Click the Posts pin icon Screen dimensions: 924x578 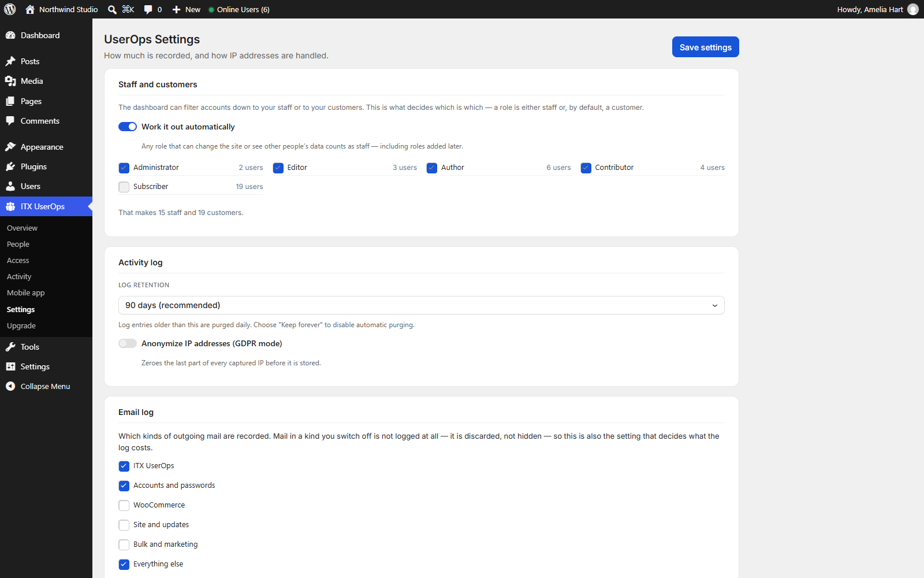tap(10, 61)
